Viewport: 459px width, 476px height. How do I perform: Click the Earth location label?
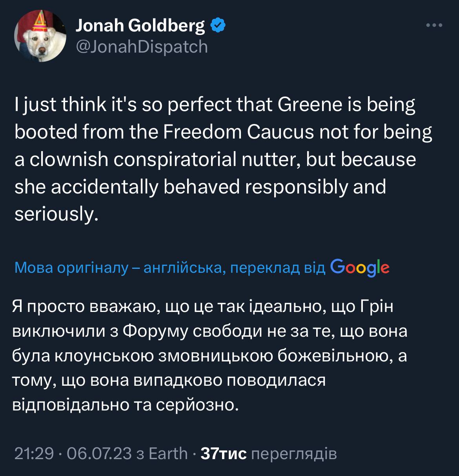(169, 453)
